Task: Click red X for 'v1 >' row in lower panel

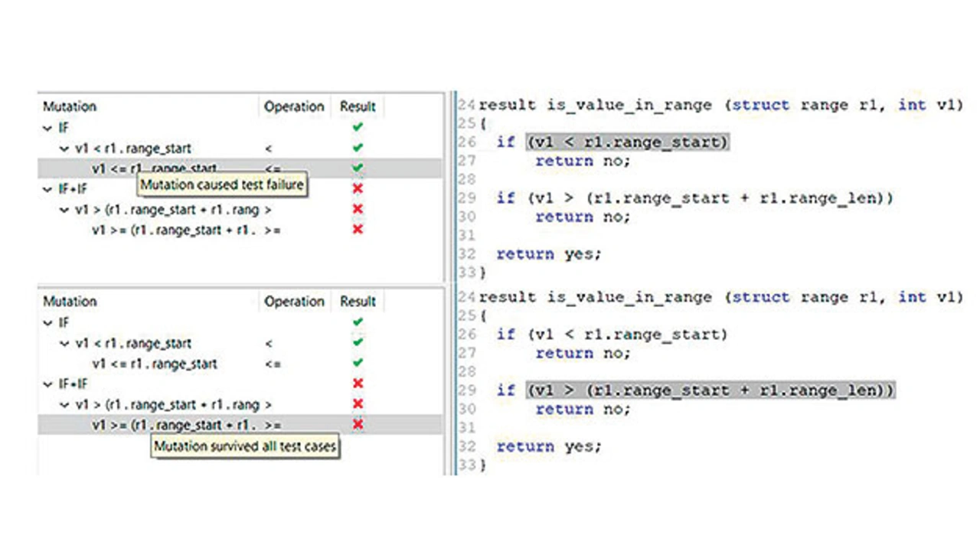Action: [x=358, y=403]
